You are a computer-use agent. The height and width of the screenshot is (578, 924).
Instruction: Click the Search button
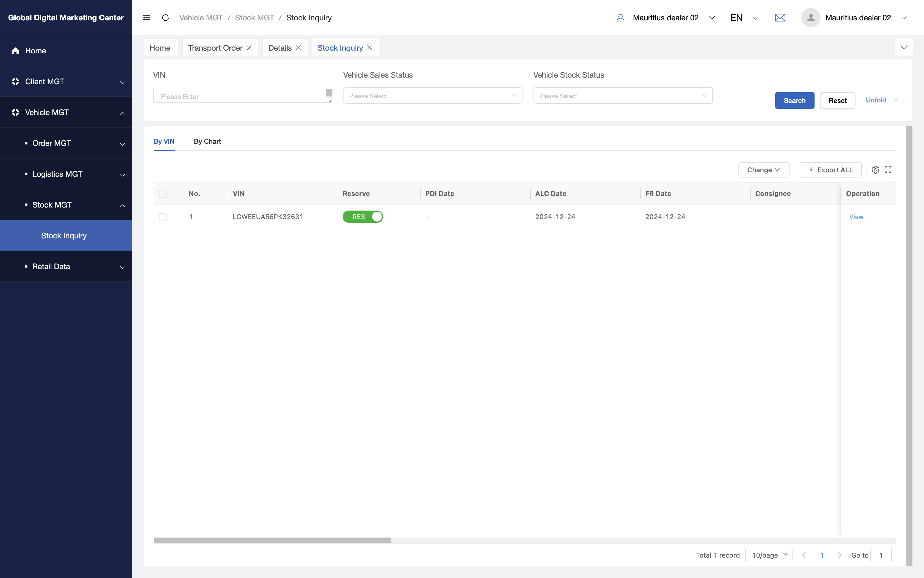pos(794,100)
